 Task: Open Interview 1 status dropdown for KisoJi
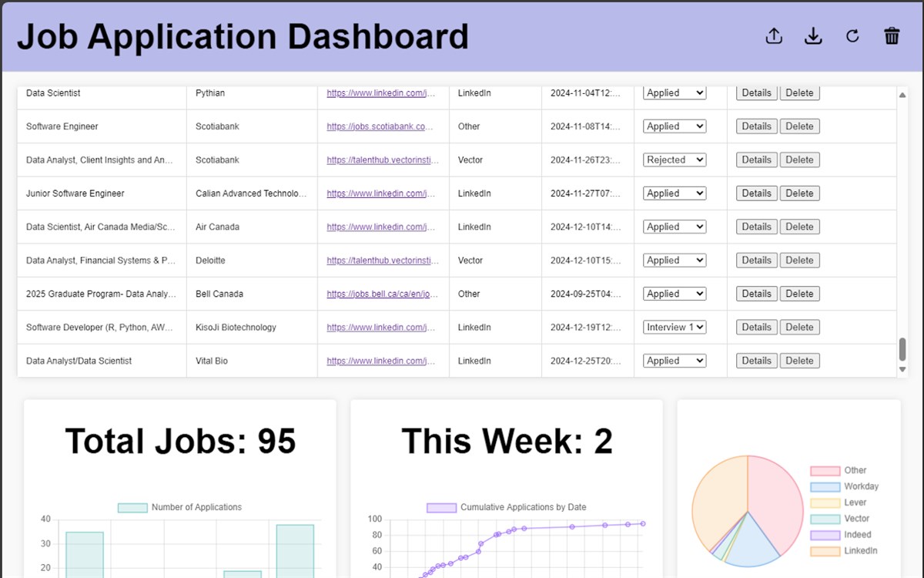[x=675, y=327]
